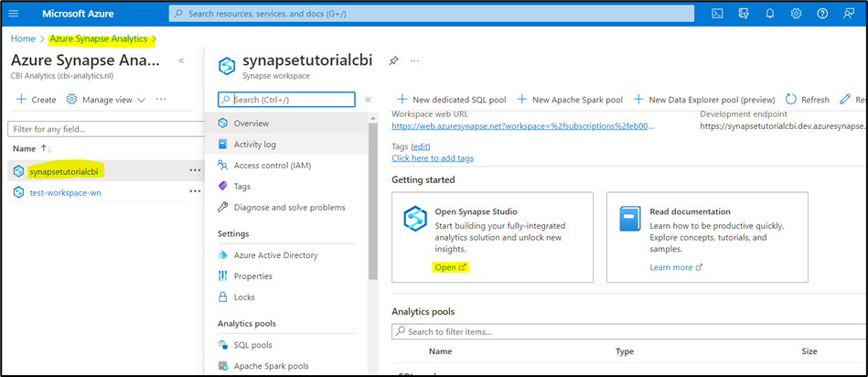Open ellipsis menu for test-workspace-wn row
The height and width of the screenshot is (377, 868).
[x=195, y=191]
